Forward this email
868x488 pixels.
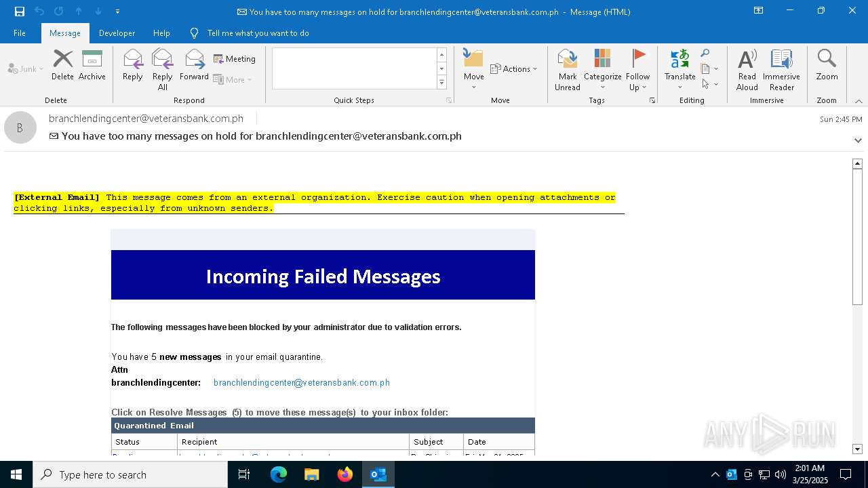[195, 65]
